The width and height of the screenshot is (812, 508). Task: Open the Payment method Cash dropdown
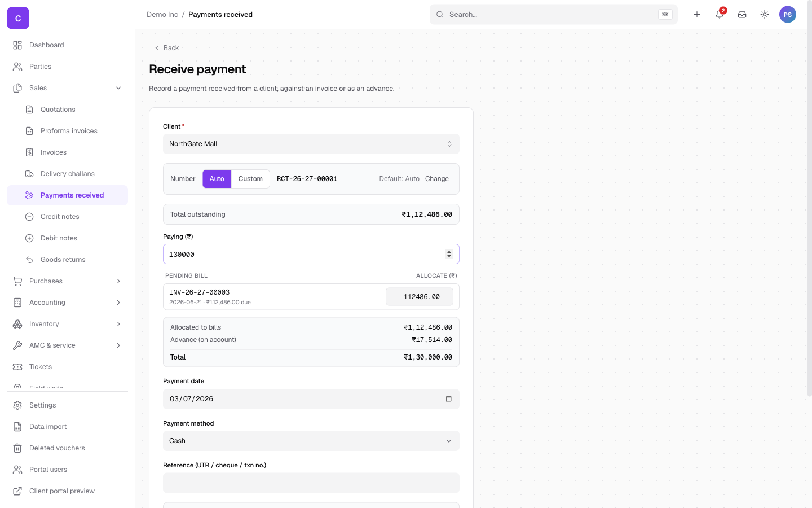311,441
